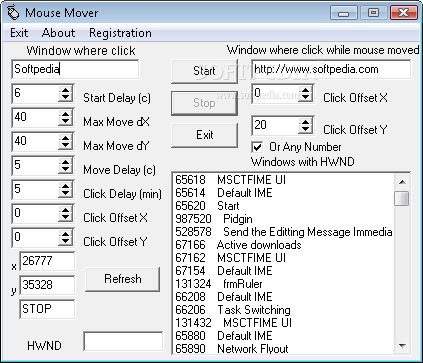This screenshot has width=423, height=363.
Task: Click the Exit button below Stop
Action: 204,135
